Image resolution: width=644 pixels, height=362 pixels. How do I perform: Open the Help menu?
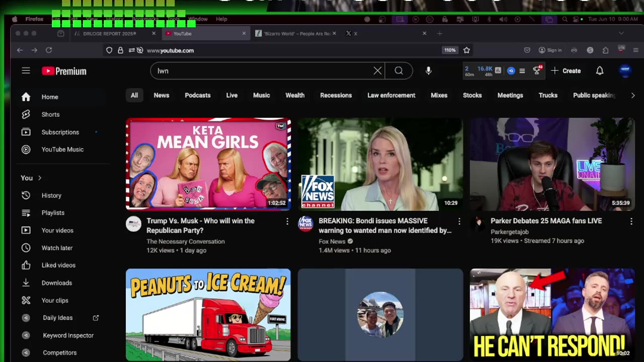[221, 19]
